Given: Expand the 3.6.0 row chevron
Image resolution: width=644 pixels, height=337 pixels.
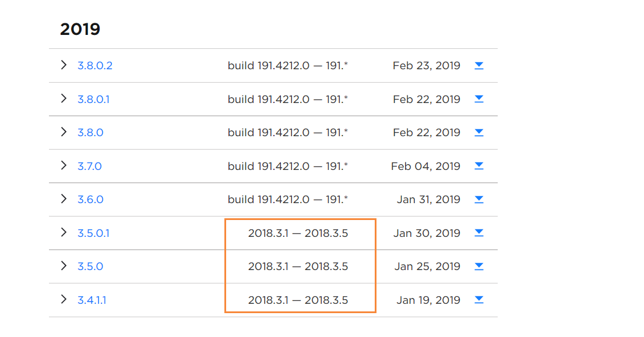Looking at the screenshot, I should [64, 199].
